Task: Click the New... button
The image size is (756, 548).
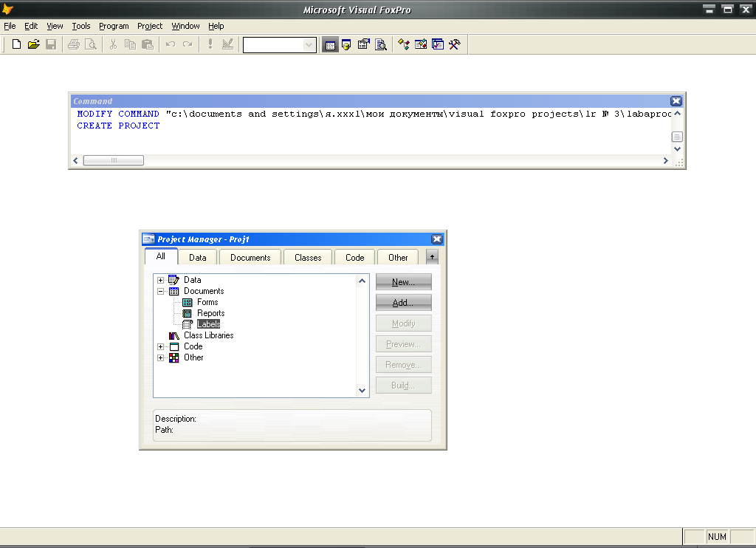Action: [x=404, y=281]
